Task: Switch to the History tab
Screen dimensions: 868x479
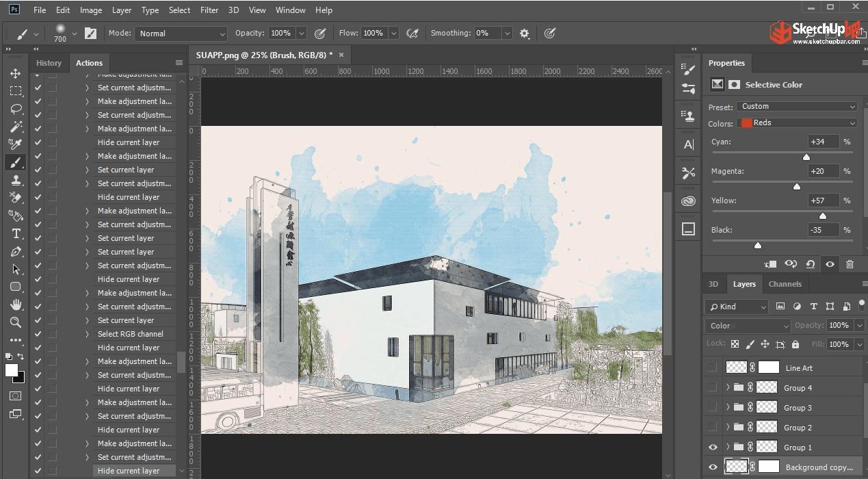Action: tap(49, 63)
